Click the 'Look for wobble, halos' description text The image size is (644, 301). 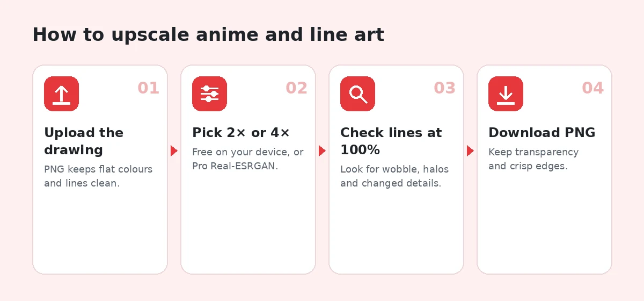coord(394,169)
